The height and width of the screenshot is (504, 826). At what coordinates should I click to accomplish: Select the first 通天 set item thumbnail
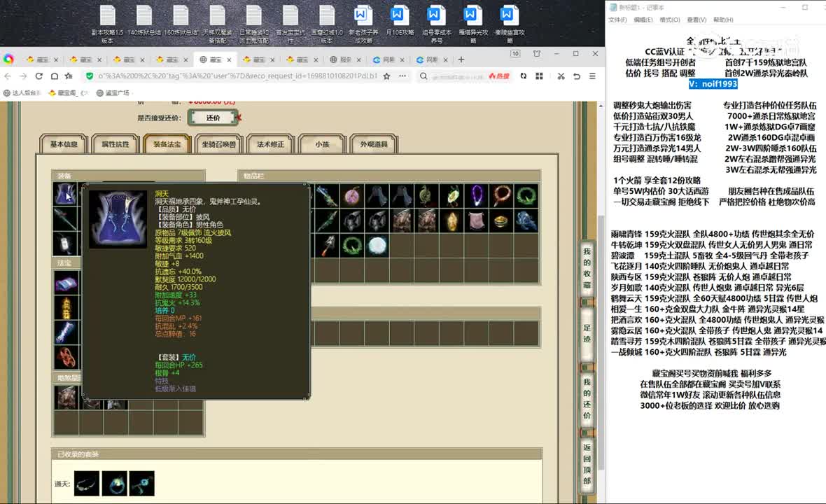point(87,484)
